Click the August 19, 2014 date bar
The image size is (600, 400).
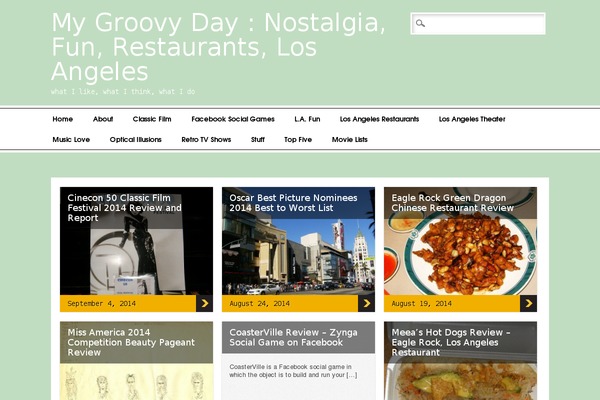[x=452, y=303]
